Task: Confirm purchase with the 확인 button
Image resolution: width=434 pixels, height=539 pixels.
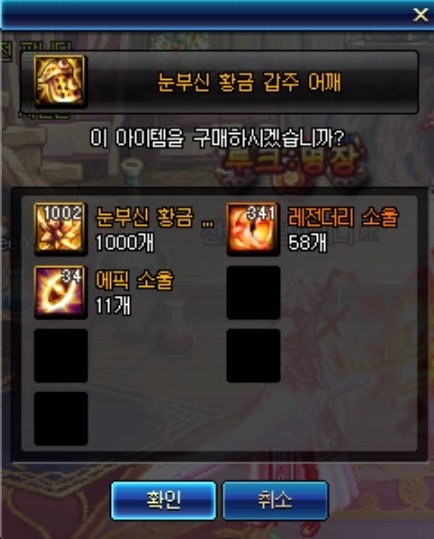Action: click(164, 500)
